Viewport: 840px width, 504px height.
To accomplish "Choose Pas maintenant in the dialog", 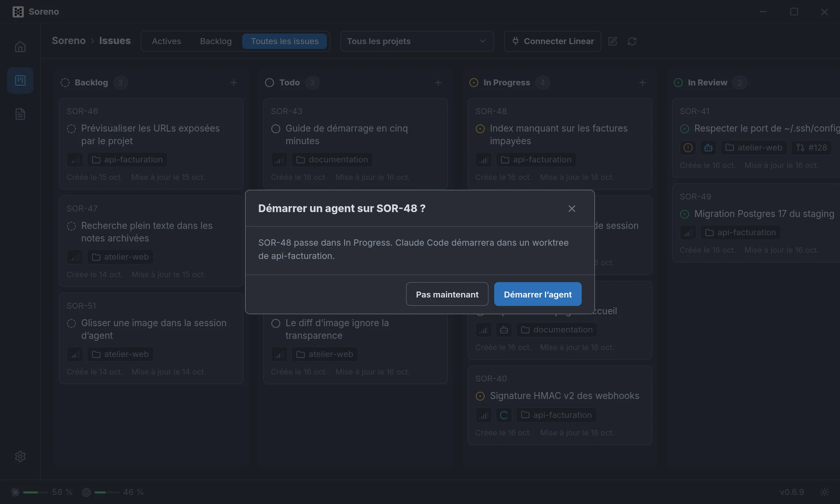I will (447, 294).
